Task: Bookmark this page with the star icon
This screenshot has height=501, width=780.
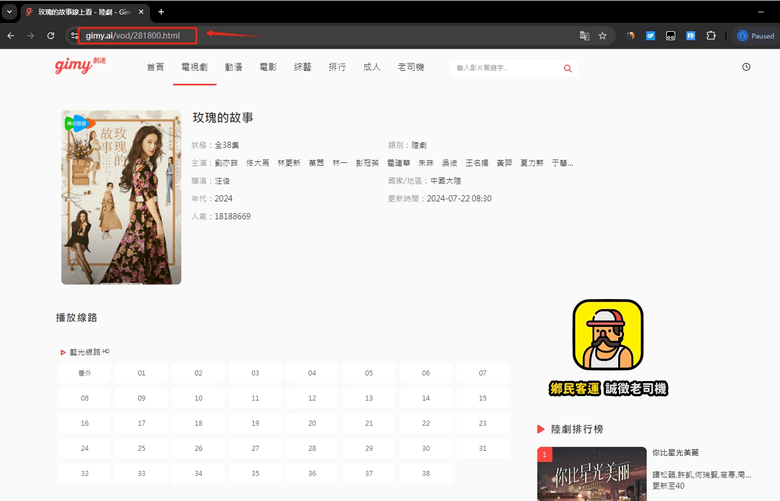Action: [x=603, y=35]
